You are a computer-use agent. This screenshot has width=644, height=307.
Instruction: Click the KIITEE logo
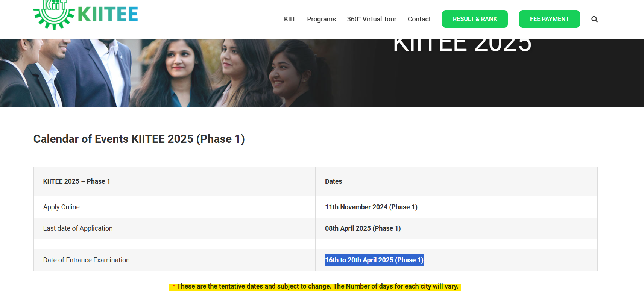(86, 15)
